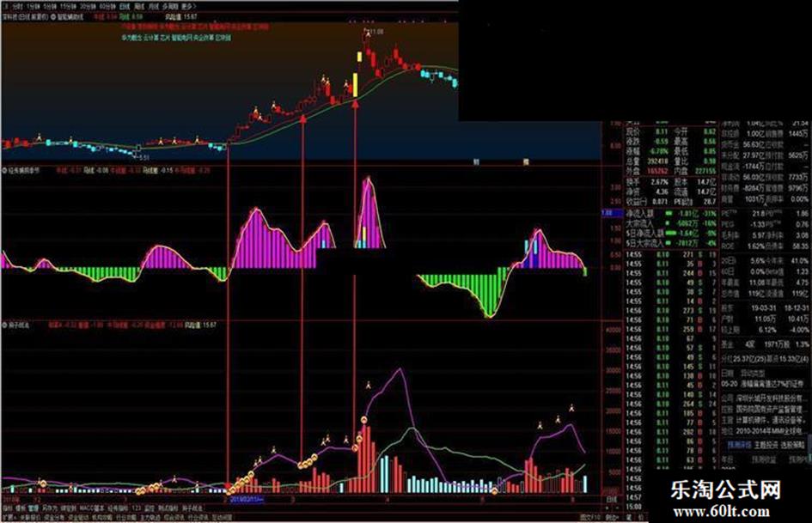This screenshot has width=812, height=523.
Task: Click 主营 row 计算机硬件、通讯设备等
Action: tap(764, 421)
